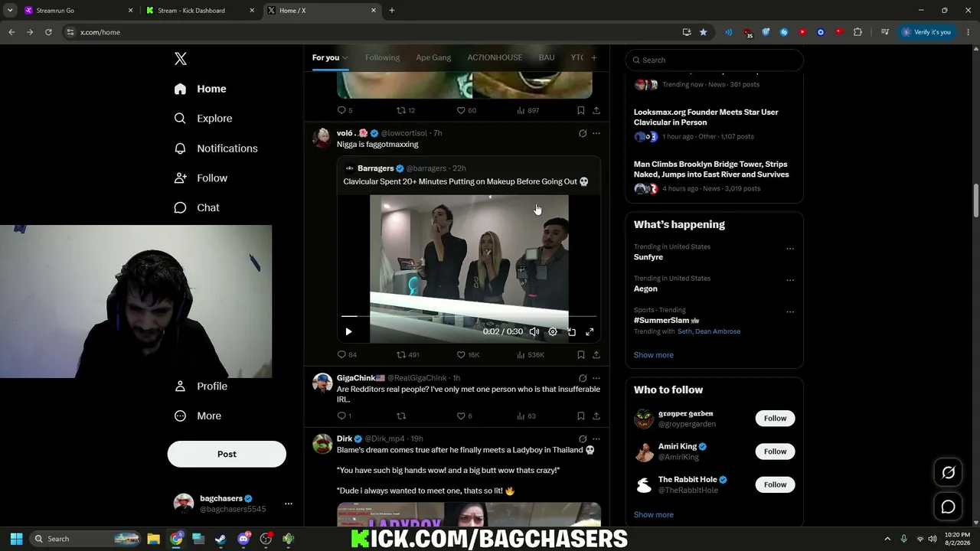This screenshot has height=551, width=980.
Task: Show more under What's happening
Action: click(x=654, y=355)
